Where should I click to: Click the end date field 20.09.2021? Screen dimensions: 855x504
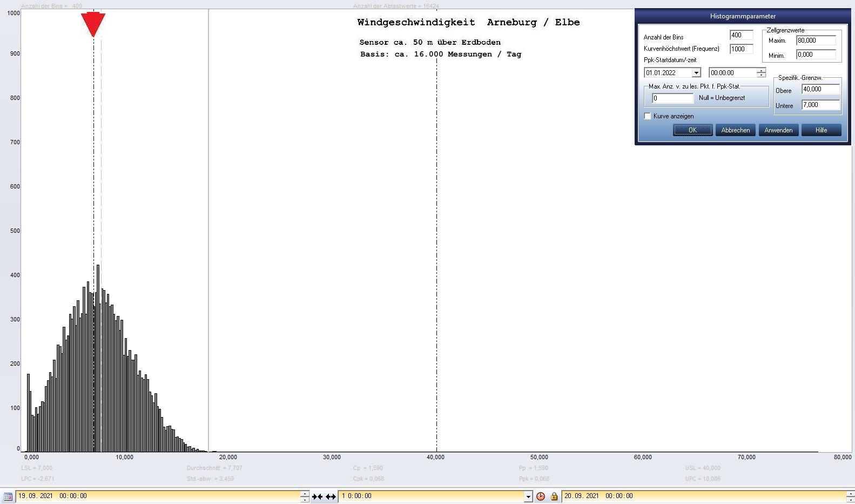tap(702, 496)
